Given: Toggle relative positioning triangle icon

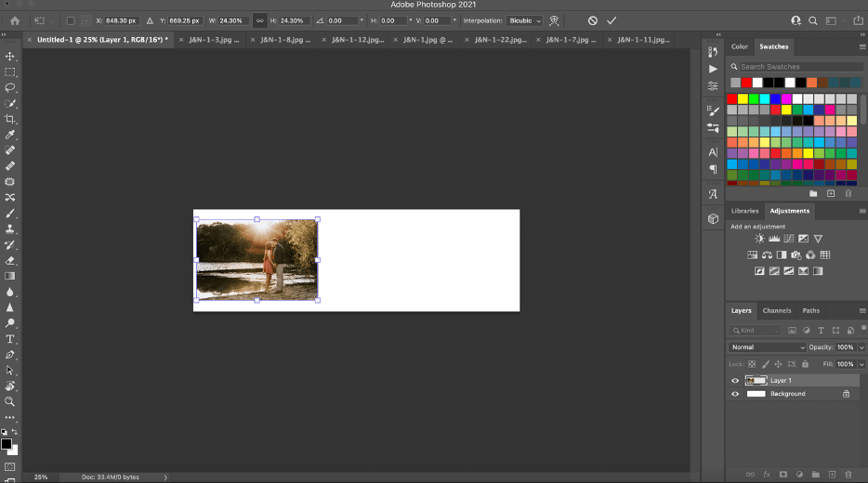Looking at the screenshot, I should [x=150, y=21].
